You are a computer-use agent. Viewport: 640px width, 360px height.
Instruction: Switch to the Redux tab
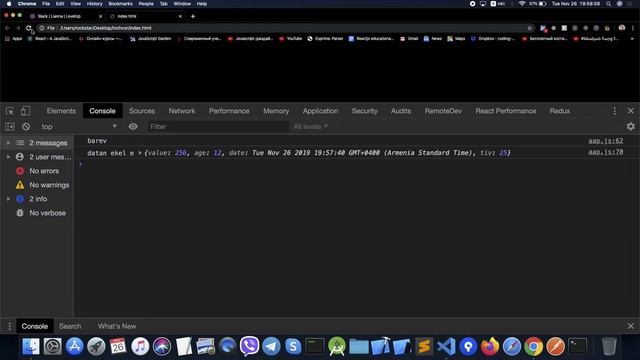[x=560, y=111]
